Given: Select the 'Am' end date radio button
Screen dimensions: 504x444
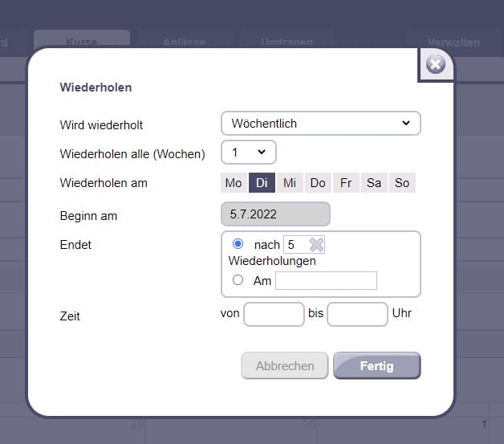Looking at the screenshot, I should [x=238, y=280].
